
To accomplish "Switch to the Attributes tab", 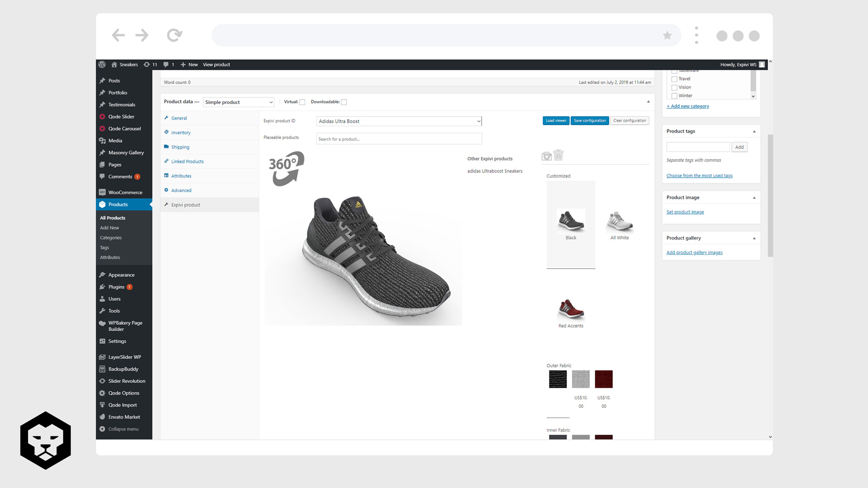I will pos(210,176).
